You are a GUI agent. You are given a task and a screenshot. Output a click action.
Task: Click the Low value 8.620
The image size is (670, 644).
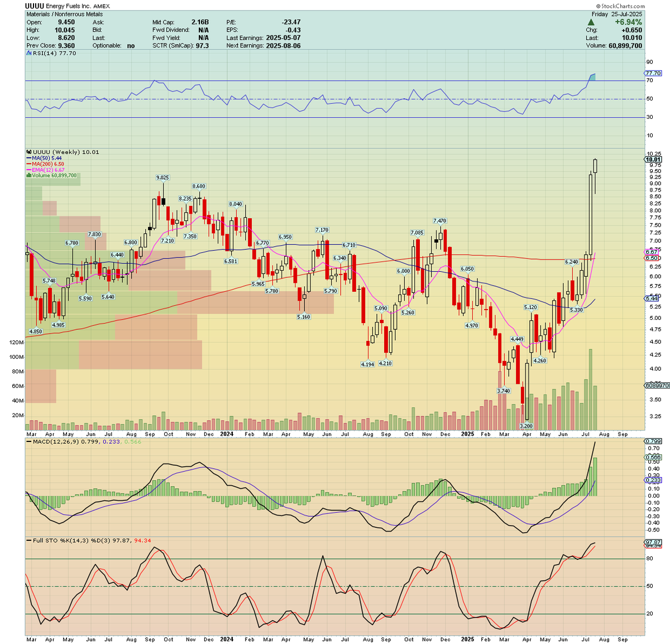(66, 38)
